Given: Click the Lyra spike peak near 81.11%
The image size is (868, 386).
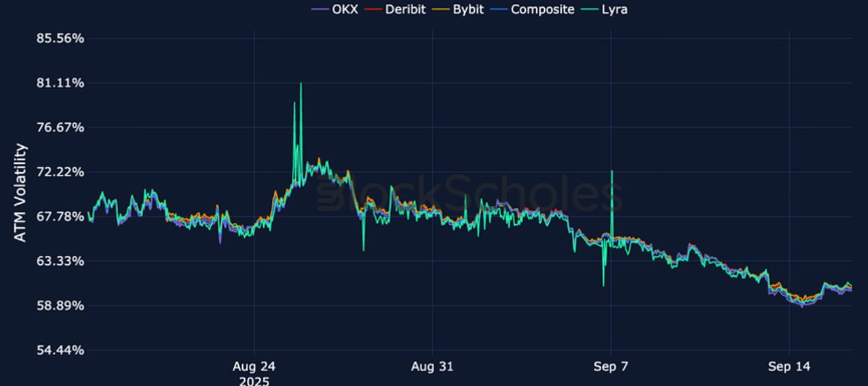Looking at the screenshot, I should pyautogui.click(x=300, y=84).
